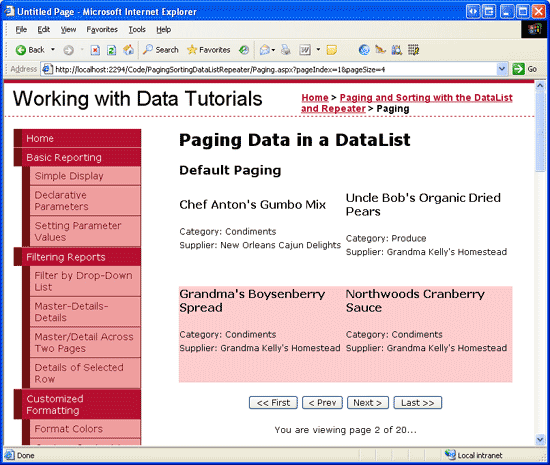Image resolution: width=550 pixels, height=465 pixels.
Task: Click the Next > paging button
Action: (368, 403)
